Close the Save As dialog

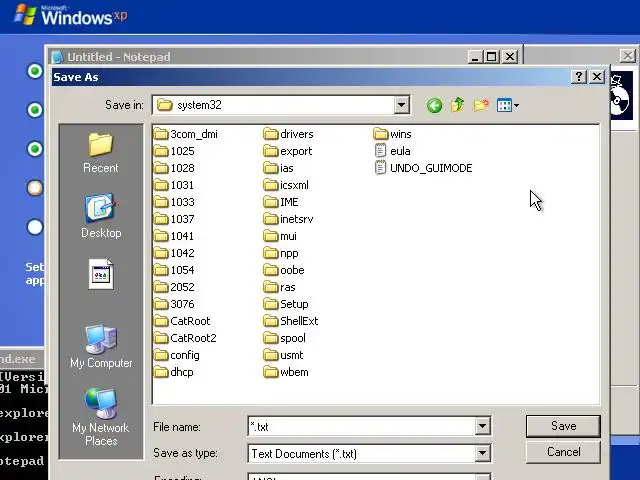click(x=597, y=77)
